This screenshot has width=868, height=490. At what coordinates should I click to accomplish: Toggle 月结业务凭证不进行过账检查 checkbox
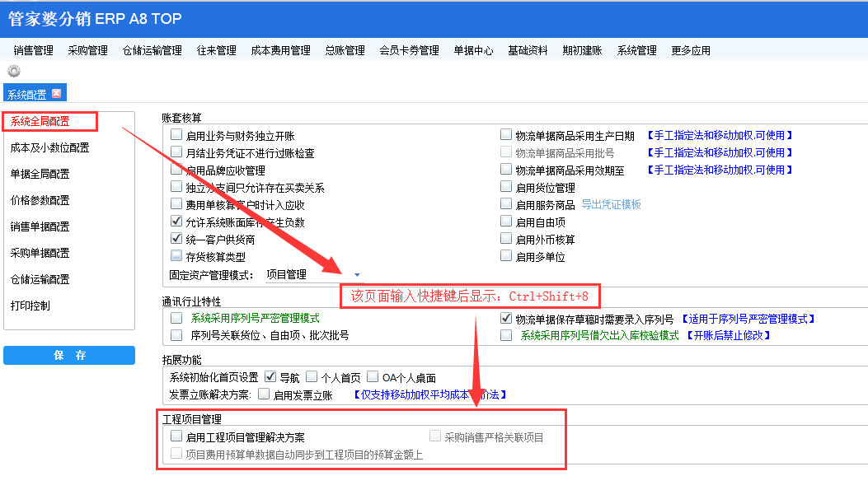click(x=176, y=152)
